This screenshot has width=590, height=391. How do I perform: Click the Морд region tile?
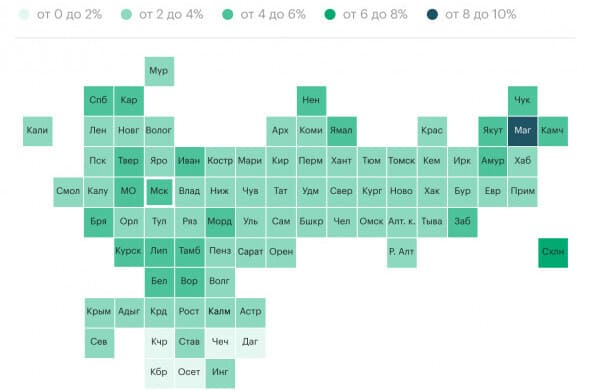coord(220,222)
